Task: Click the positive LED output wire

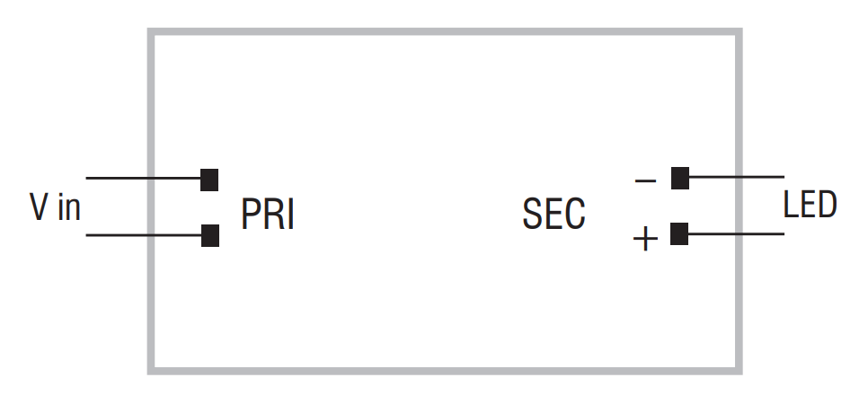Action: click(736, 233)
